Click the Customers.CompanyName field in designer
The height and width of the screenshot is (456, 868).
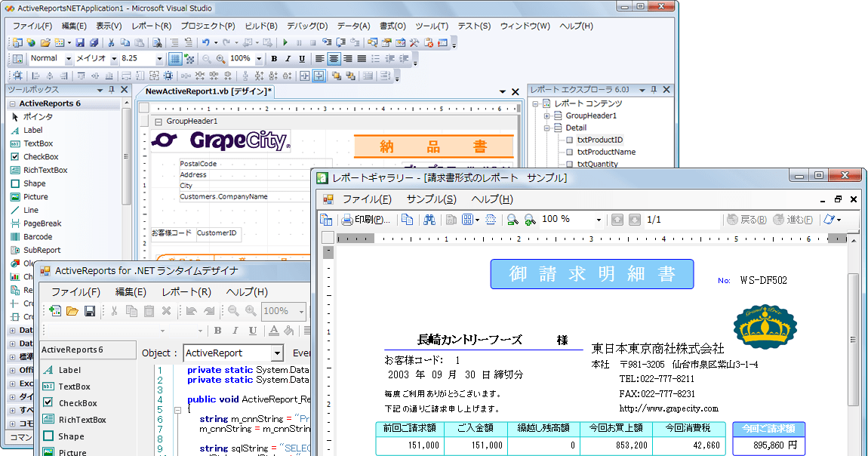pyautogui.click(x=244, y=196)
